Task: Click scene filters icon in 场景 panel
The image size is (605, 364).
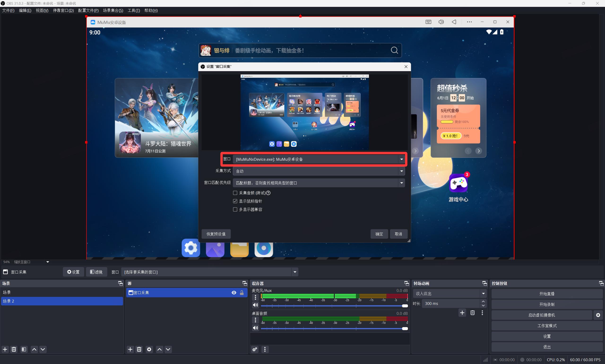Action: tap(24, 349)
